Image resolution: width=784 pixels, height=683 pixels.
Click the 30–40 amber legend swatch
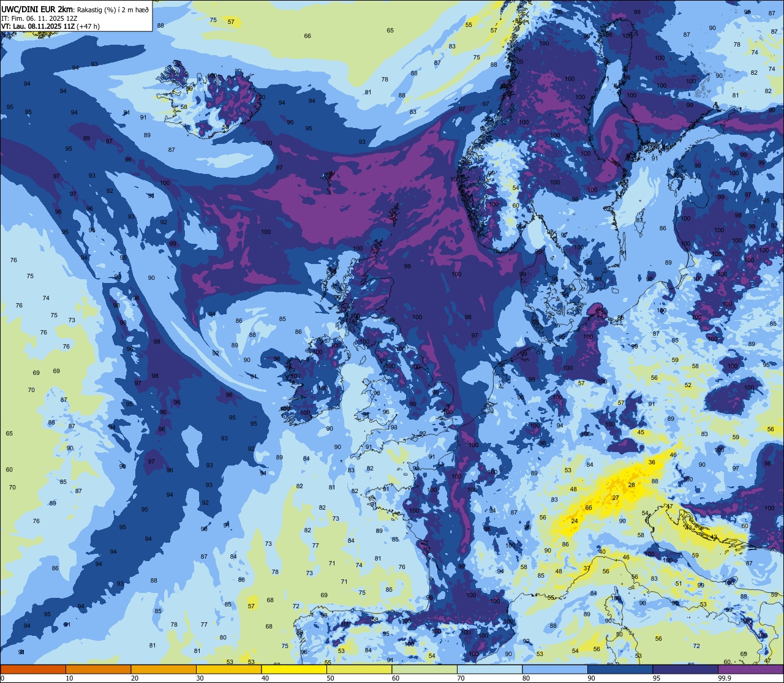(x=228, y=669)
